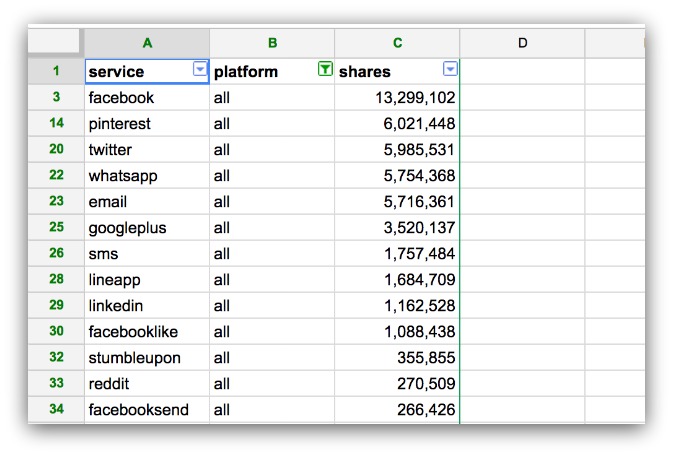Viewport: 673px width, 456px height.
Task: Select the facebooksend cell
Action: point(147,410)
